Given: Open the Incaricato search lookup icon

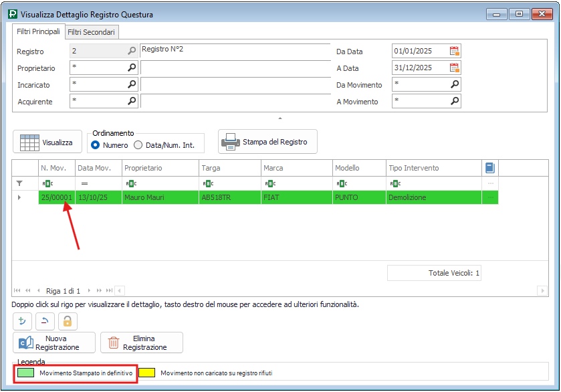Looking at the screenshot, I should 132,84.
